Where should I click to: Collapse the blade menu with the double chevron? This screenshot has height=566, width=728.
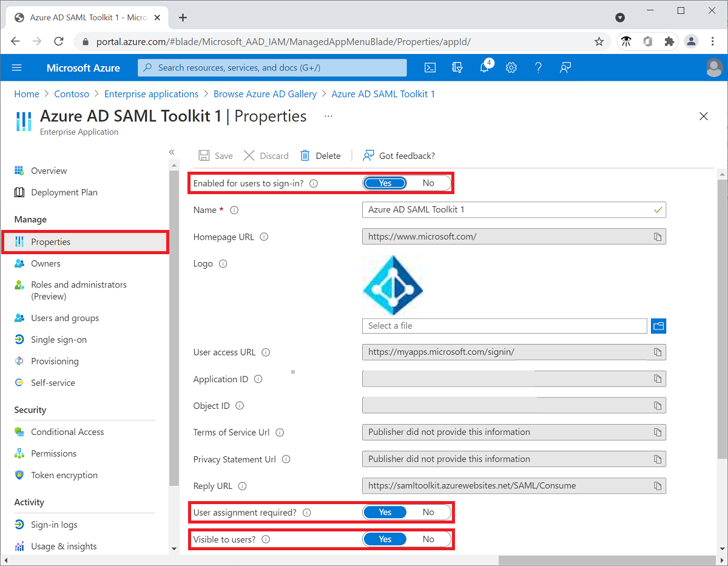pyautogui.click(x=171, y=152)
